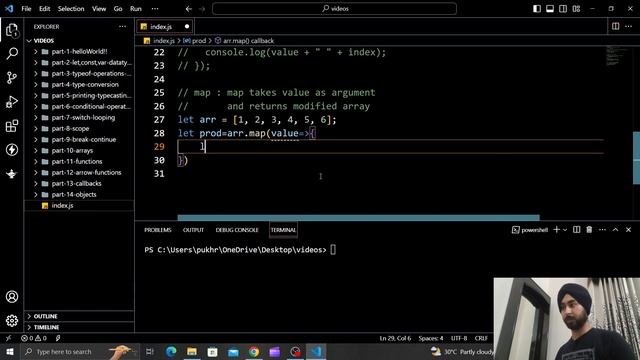Open the Selection menu
The width and height of the screenshot is (640, 360).
point(71,9)
